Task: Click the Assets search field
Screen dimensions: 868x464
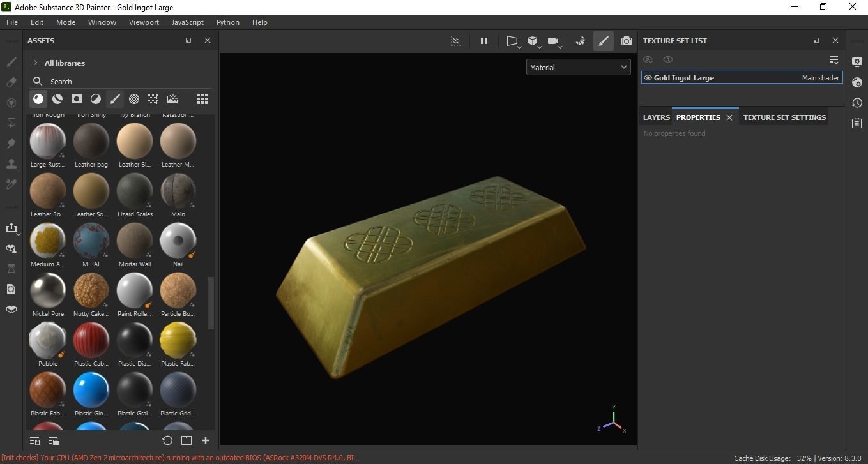Action: pyautogui.click(x=121, y=81)
